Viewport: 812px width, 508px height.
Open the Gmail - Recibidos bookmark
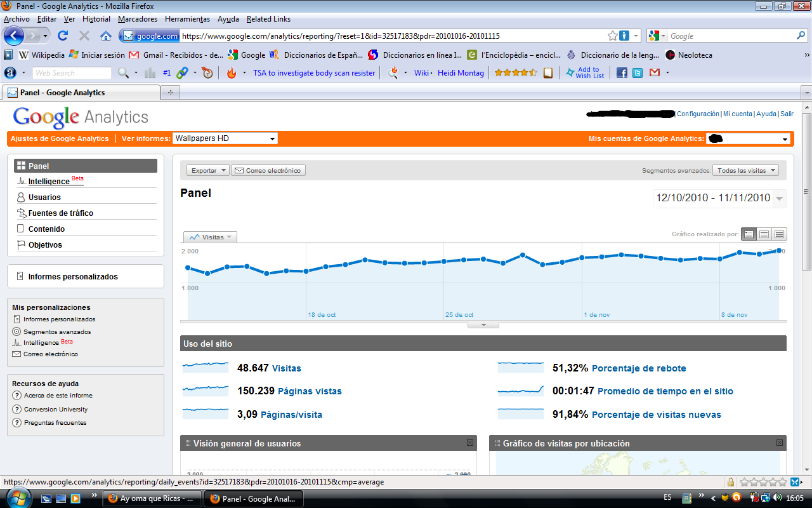[x=176, y=55]
